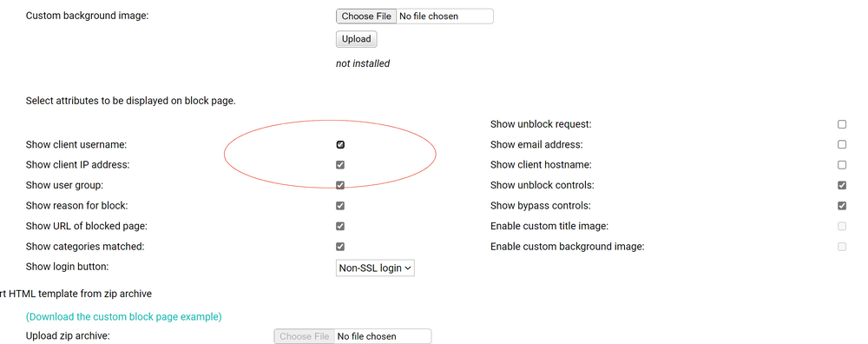Click 'HTML template from zip archive' heading
Image resolution: width=868 pixels, height=344 pixels.
(80, 294)
